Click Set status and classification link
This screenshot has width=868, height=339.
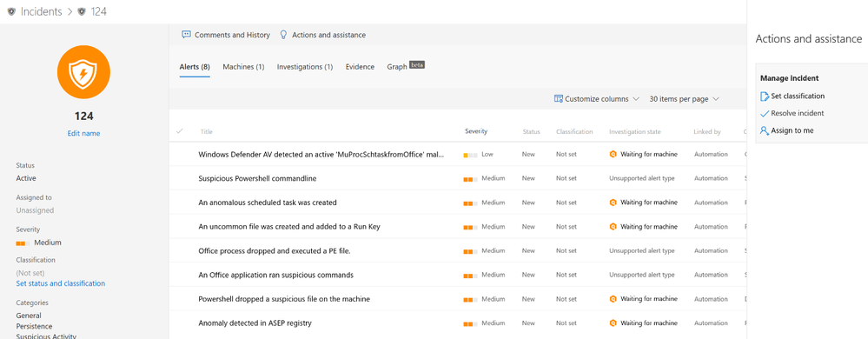(60, 283)
